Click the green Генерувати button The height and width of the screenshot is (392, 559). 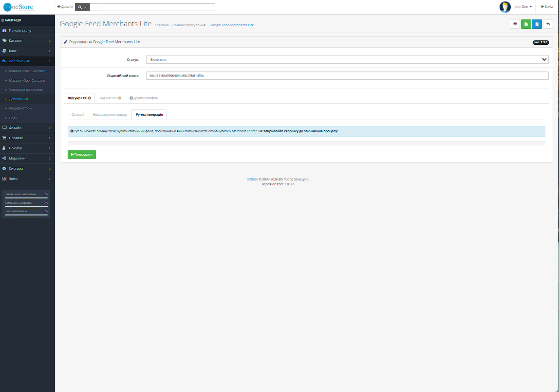[x=82, y=155]
